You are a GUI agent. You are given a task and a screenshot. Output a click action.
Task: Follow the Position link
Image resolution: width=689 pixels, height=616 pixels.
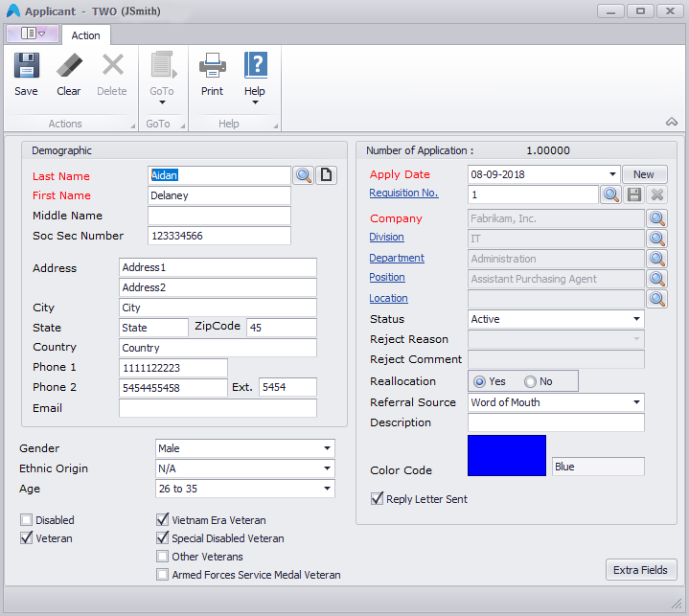pos(387,277)
